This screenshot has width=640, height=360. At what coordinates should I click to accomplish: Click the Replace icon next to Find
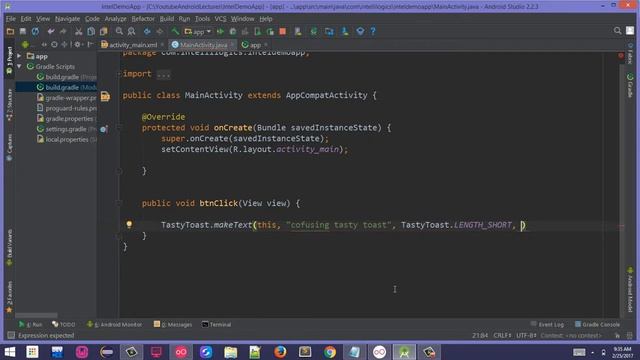click(131, 31)
